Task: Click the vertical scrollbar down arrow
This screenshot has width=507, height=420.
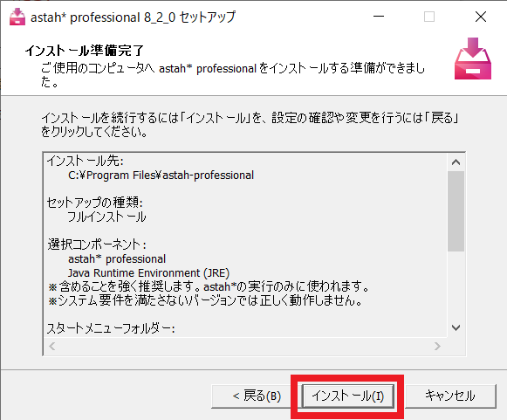Action: 456,327
